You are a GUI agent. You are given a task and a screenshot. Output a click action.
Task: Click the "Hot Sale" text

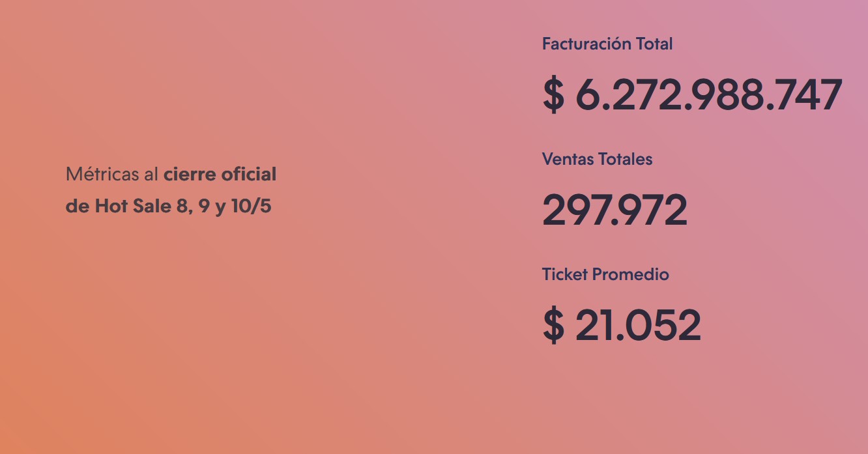point(133,206)
